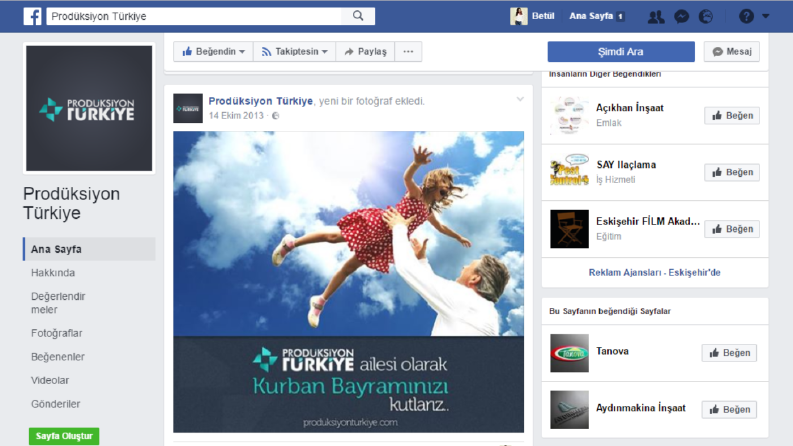Open the Beğendin dropdown button
793x446 pixels.
coord(213,52)
